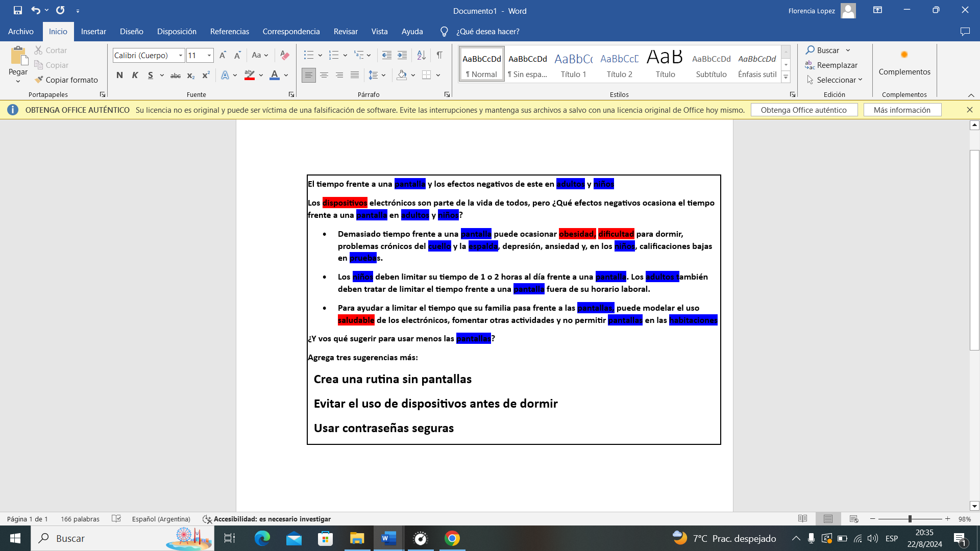Toggle italic formatting with K button
980x551 pixels.
click(135, 75)
